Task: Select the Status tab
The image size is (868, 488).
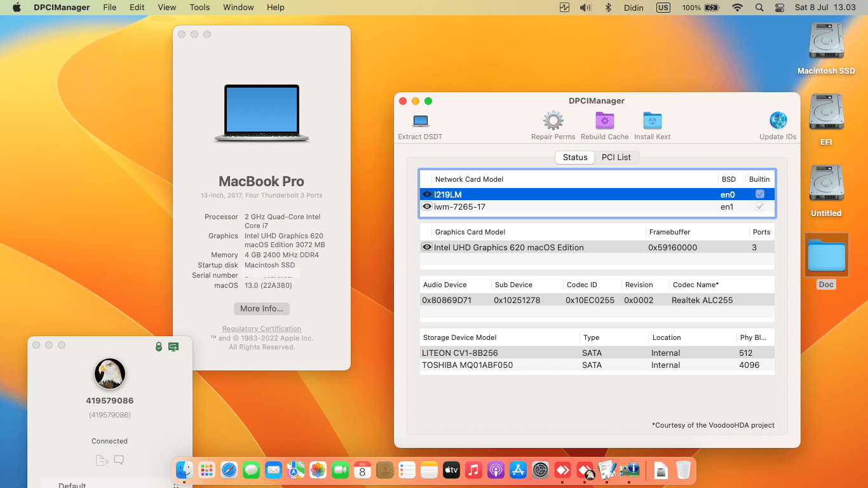Action: point(575,157)
